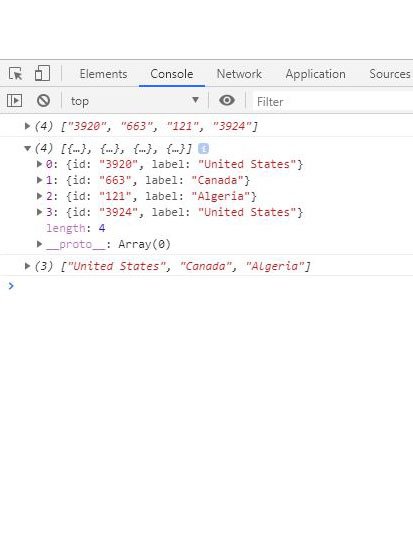
Task: Switch to the Network tab
Action: point(239,74)
